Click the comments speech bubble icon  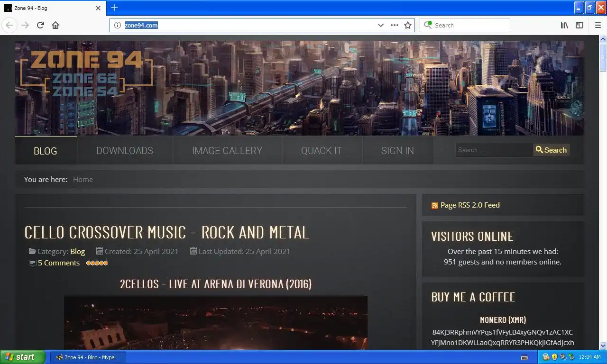click(32, 263)
